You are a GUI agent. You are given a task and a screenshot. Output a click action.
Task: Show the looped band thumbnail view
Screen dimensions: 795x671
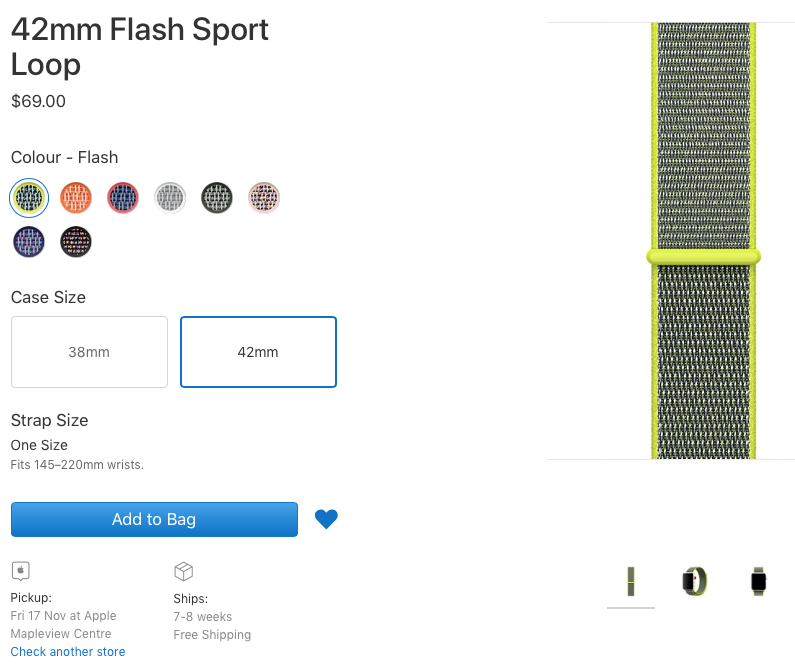tap(694, 581)
